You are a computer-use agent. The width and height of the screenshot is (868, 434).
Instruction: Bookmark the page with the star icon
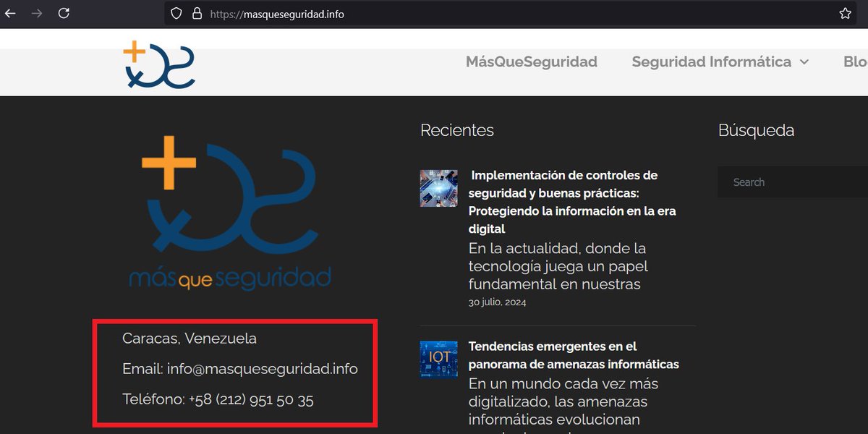(845, 13)
